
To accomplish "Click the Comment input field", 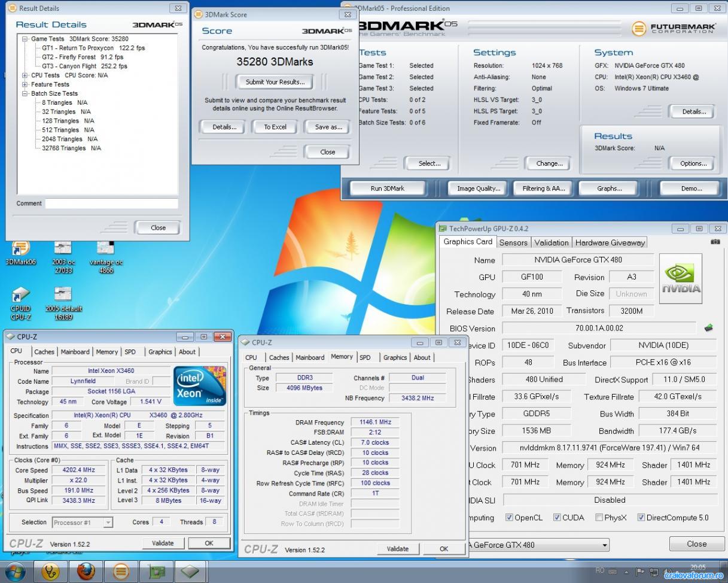I will click(x=112, y=204).
